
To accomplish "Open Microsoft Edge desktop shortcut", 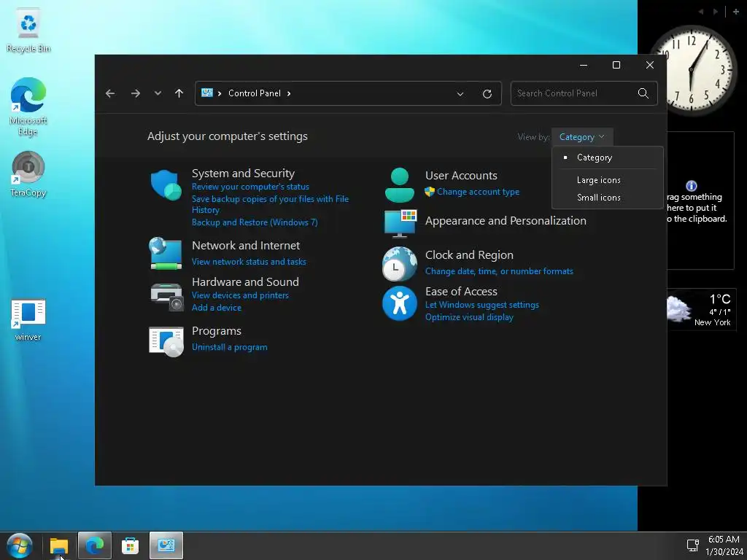I will pyautogui.click(x=28, y=106).
